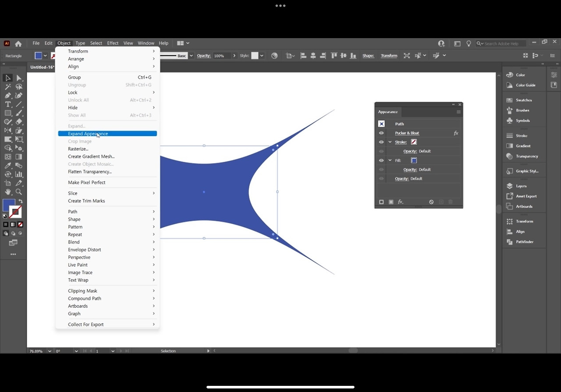Click Swap Fill and Stroke arrow
The width and height of the screenshot is (561, 392).
(x=20, y=202)
